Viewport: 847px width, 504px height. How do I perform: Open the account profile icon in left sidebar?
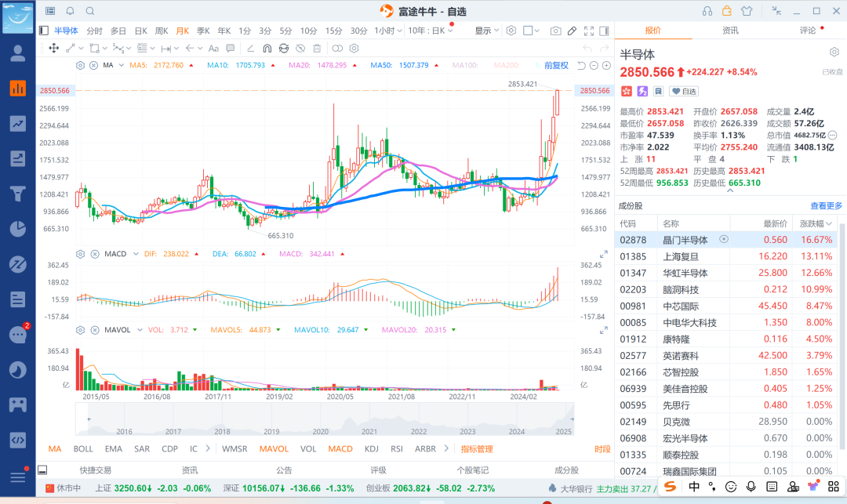pyautogui.click(x=18, y=53)
